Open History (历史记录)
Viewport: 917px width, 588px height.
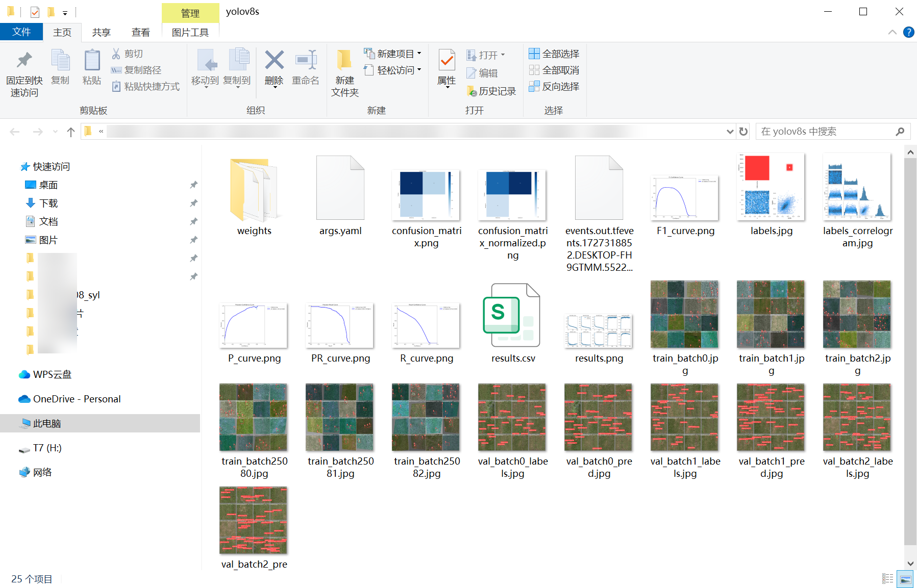[x=491, y=91]
